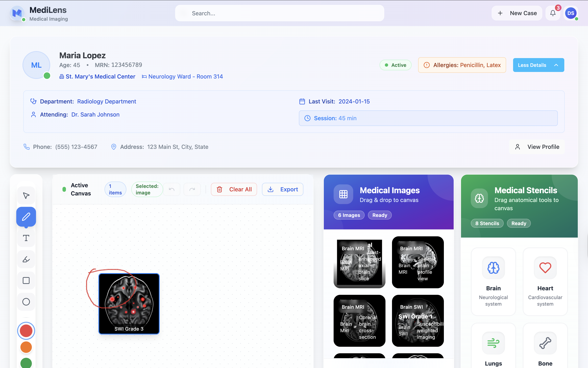This screenshot has height=368, width=588.
Task: Create a New Case
Action: (517, 13)
